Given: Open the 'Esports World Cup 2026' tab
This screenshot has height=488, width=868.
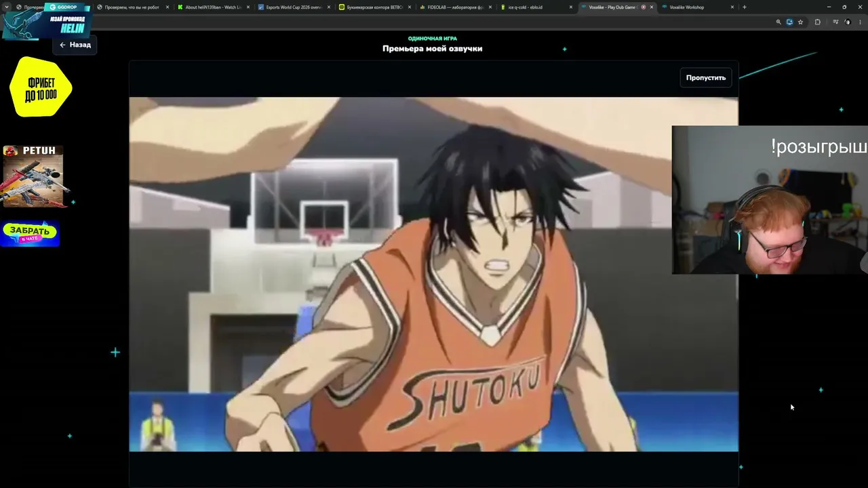Looking at the screenshot, I should pos(294,7).
